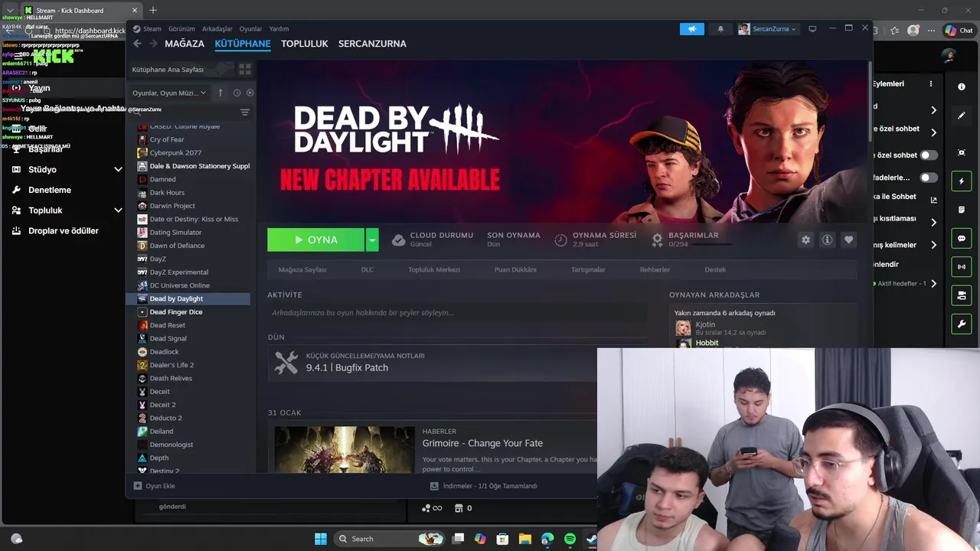Open SercanZurna account dropdown
980x551 pixels.
(x=768, y=29)
